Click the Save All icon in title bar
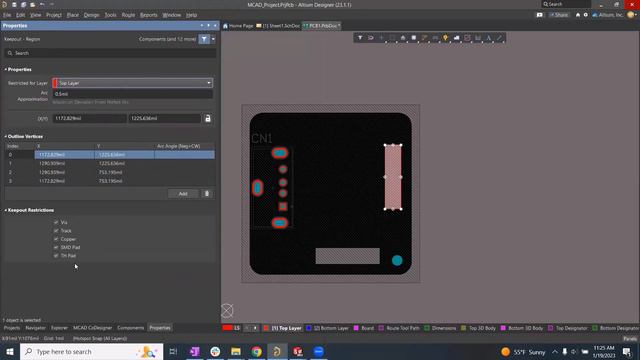This screenshot has width=640, height=360. point(23,4)
